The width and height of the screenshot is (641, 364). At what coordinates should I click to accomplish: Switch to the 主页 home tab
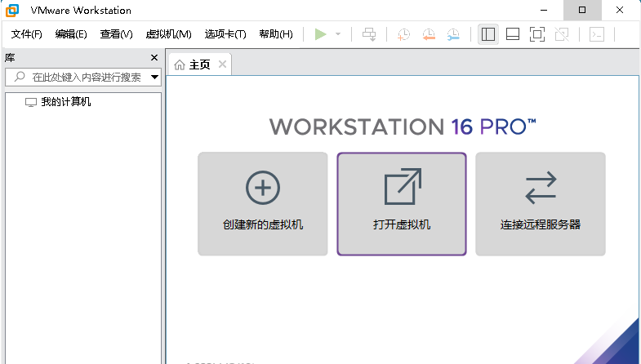pos(200,64)
